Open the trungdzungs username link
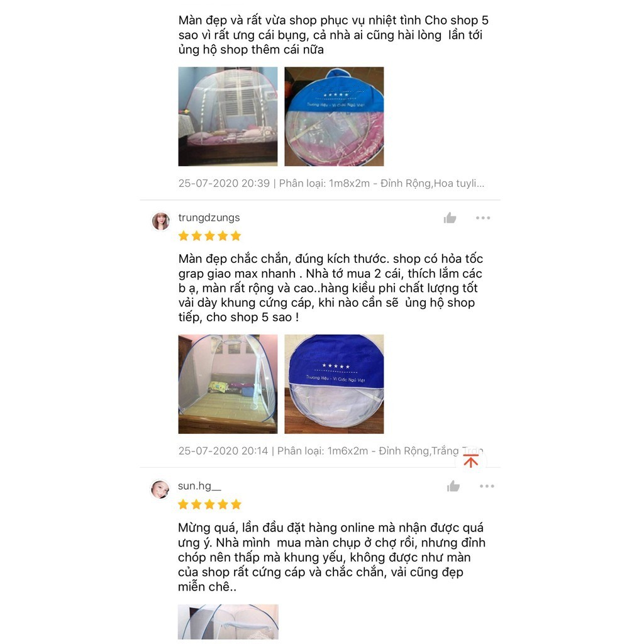The height and width of the screenshot is (644, 644). point(209,218)
